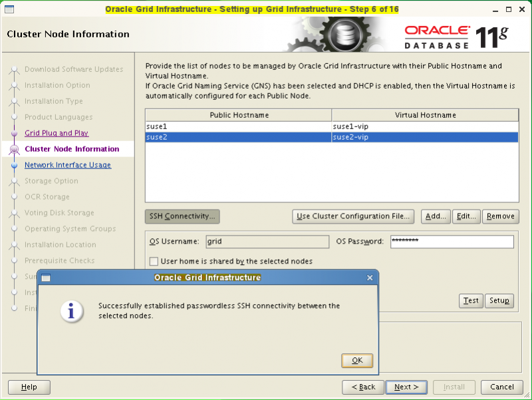Open SSH Connectivity options
This screenshot has height=400, width=532.
tap(182, 216)
